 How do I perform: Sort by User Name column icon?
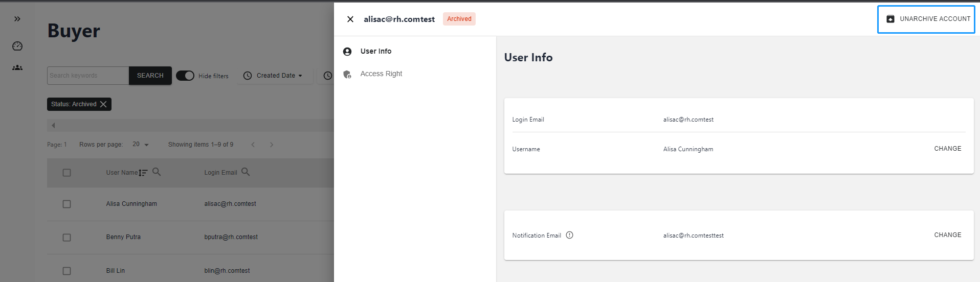pos(143,173)
